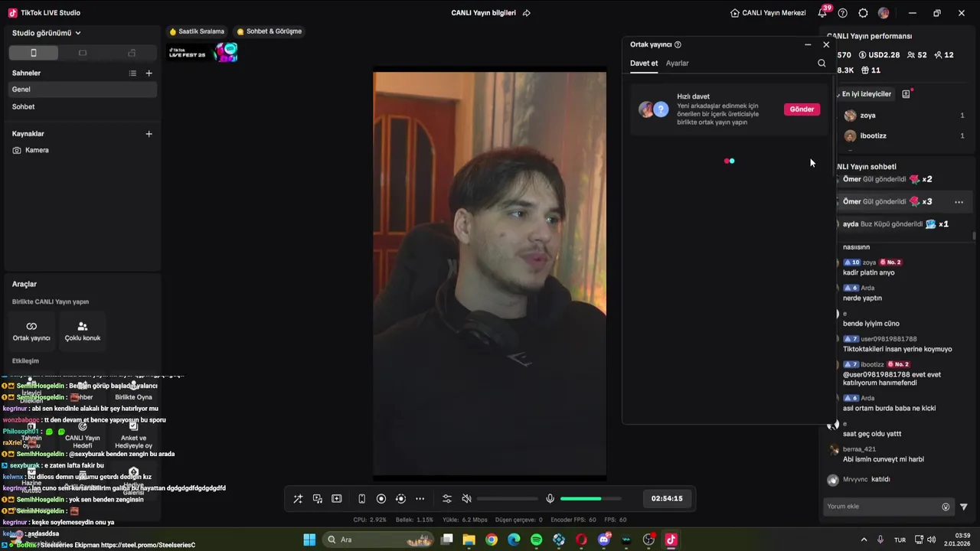Open CANLI Yayın Merkezi
Viewport: 980px width, 551px height.
click(768, 13)
